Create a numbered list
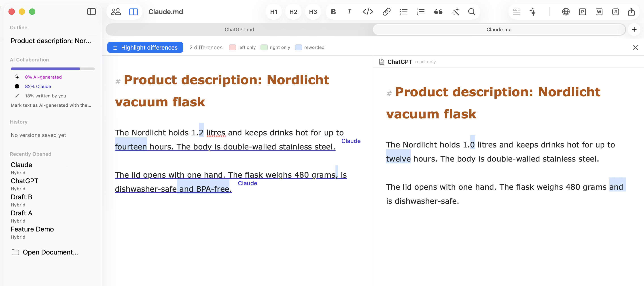644x286 pixels. click(420, 12)
